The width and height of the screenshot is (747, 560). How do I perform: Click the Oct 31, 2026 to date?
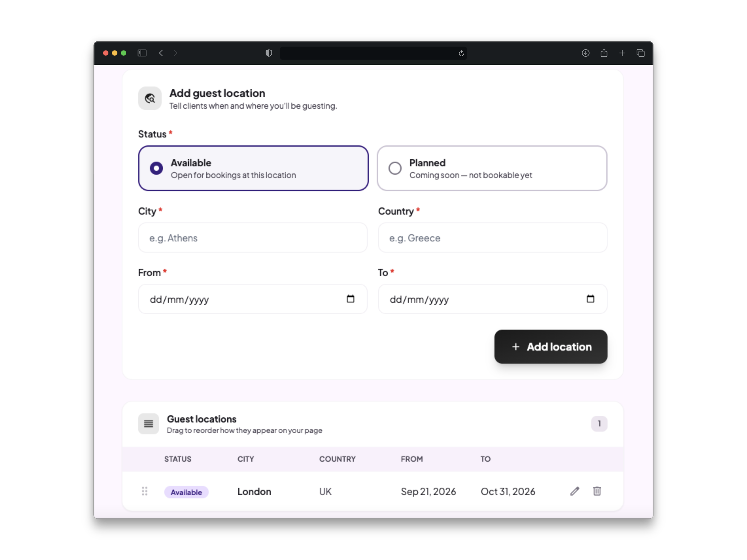tap(508, 491)
